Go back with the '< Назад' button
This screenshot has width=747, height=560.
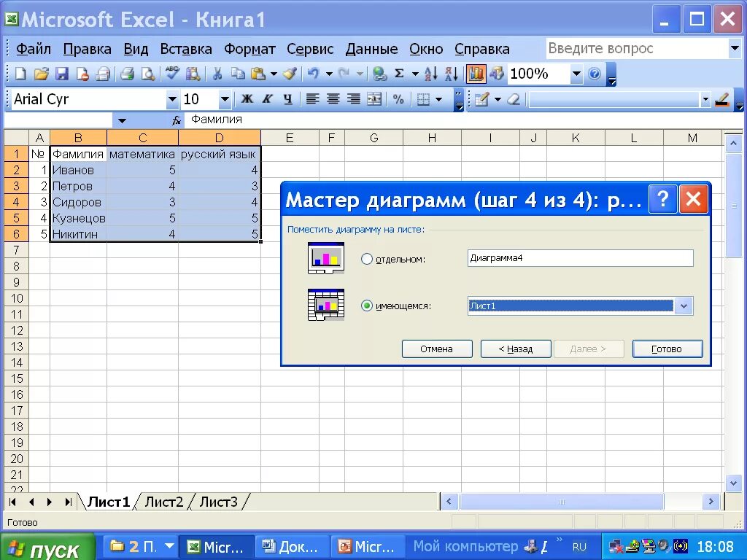[x=516, y=349]
